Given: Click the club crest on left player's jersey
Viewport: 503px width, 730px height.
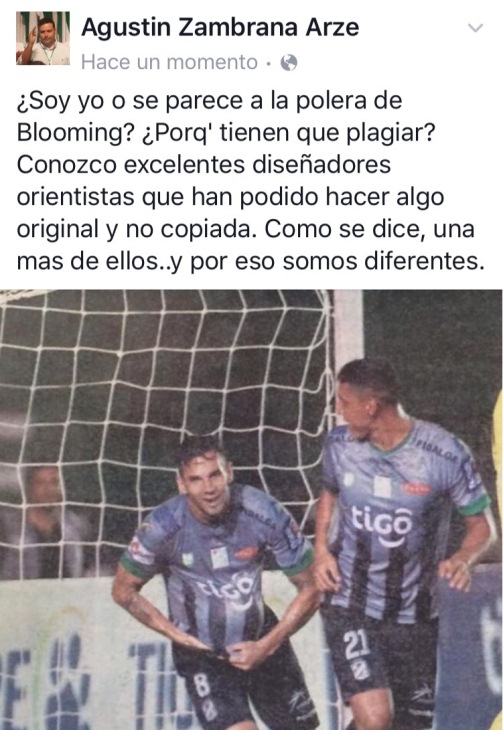Looking at the screenshot, I should [x=218, y=557].
